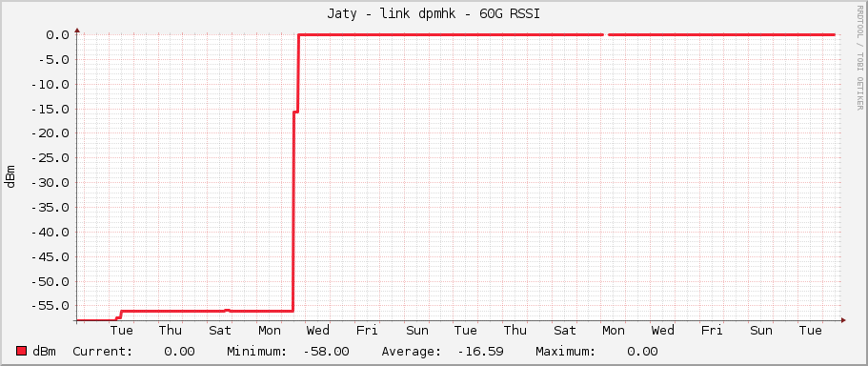Click the legend text dBm beside the red swatch

tap(44, 352)
